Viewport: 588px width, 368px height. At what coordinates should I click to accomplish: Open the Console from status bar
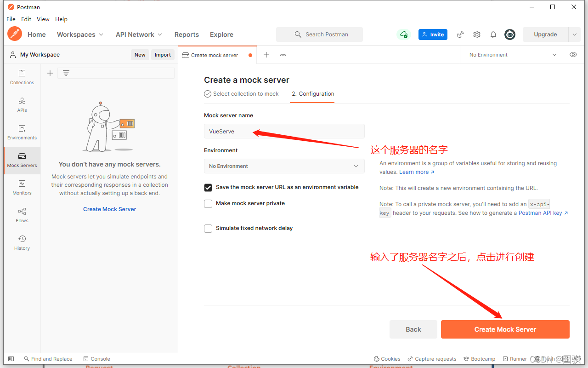point(97,359)
